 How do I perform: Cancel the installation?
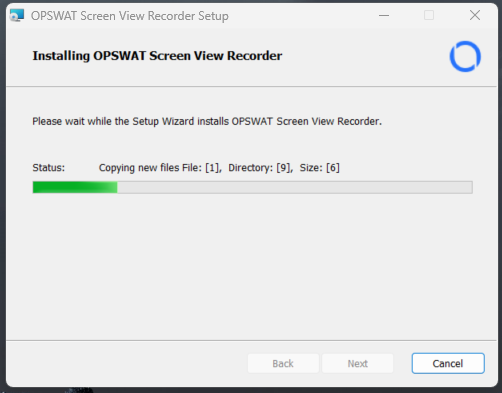(x=448, y=363)
